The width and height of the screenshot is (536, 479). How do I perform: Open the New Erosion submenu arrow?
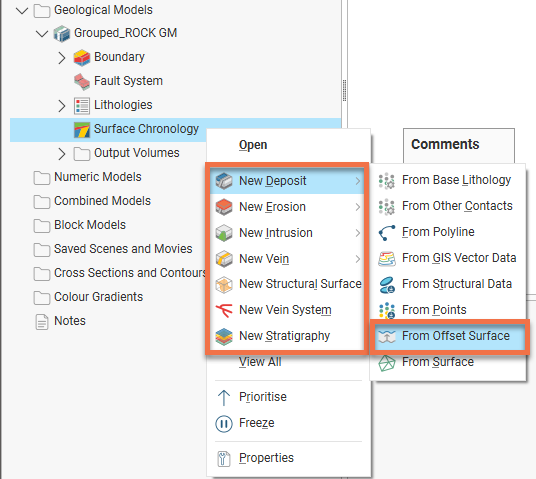coord(358,207)
